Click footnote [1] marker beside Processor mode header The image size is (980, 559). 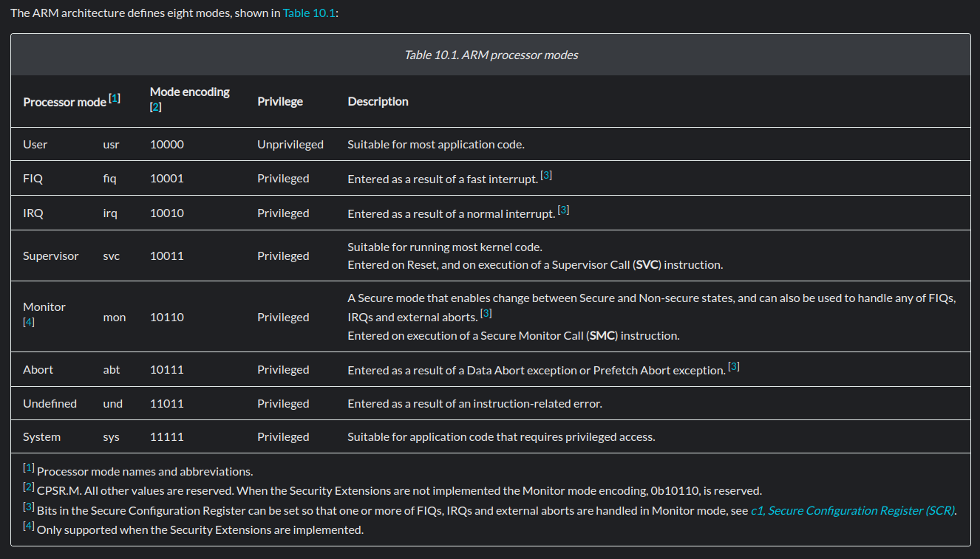[x=115, y=97]
